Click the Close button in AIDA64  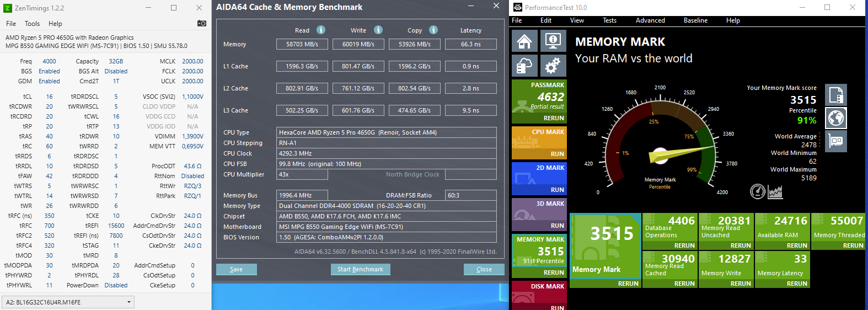[x=484, y=269]
